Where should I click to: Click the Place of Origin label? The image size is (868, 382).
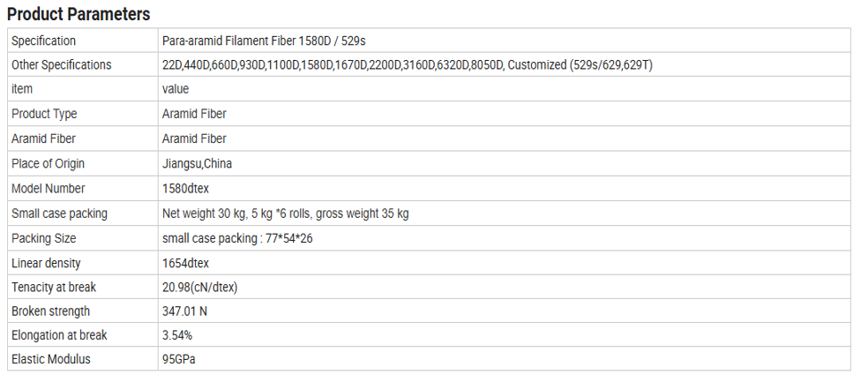(49, 163)
